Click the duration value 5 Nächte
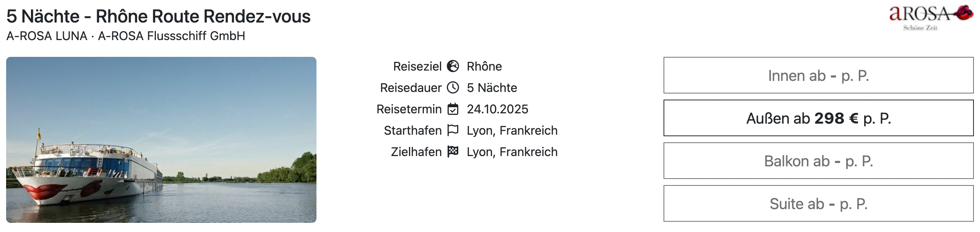 coord(492,88)
